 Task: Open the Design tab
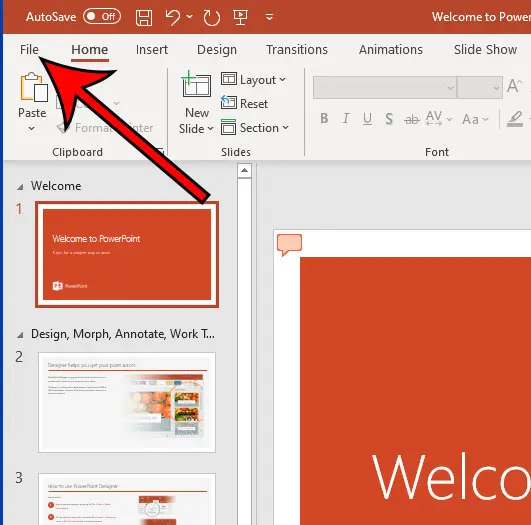click(217, 49)
